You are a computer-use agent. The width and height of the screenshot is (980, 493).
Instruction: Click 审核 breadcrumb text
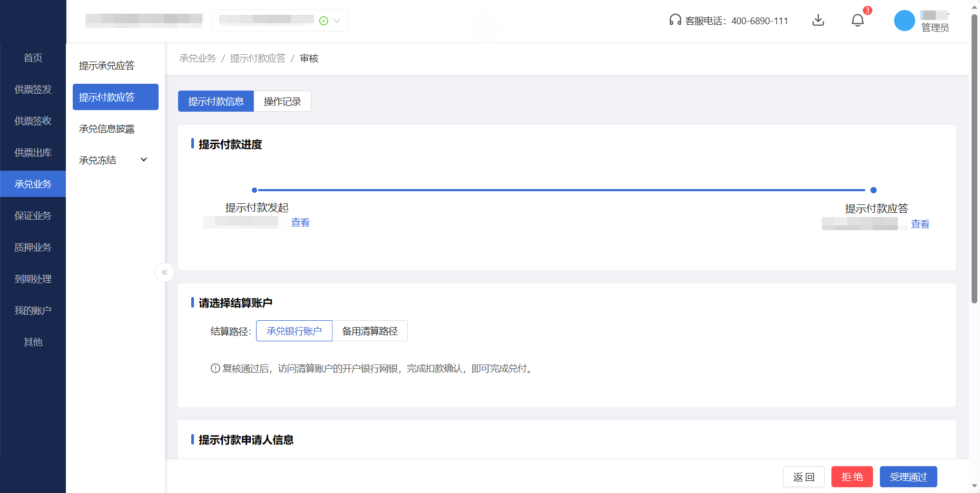click(x=309, y=58)
